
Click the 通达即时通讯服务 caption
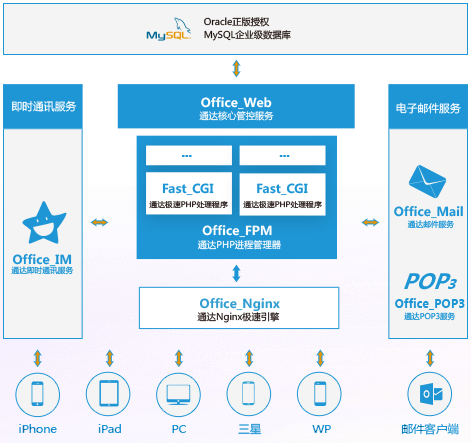[x=42, y=270]
